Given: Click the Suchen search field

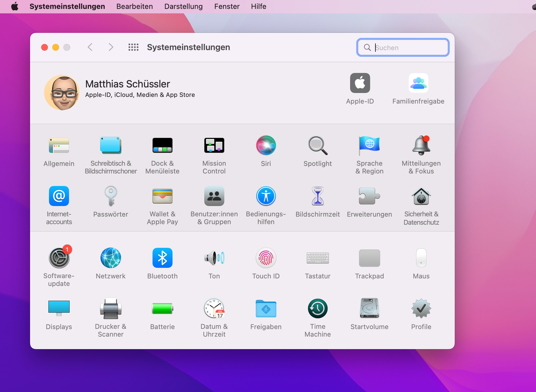Looking at the screenshot, I should (403, 47).
